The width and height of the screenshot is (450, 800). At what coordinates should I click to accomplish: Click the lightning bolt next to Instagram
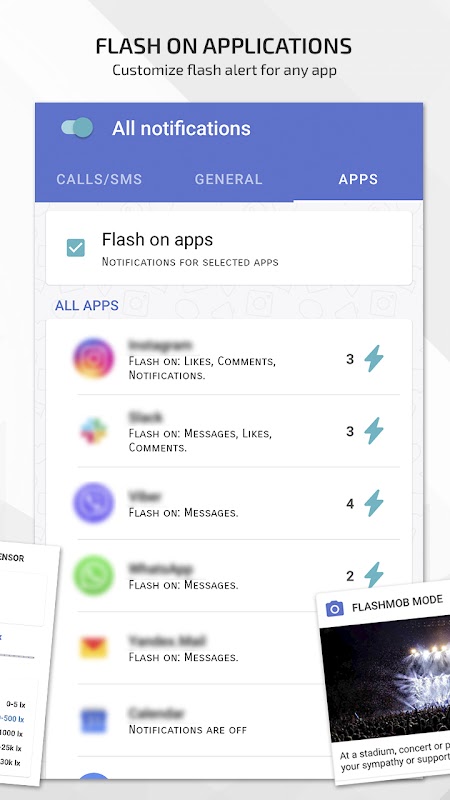pos(374,359)
